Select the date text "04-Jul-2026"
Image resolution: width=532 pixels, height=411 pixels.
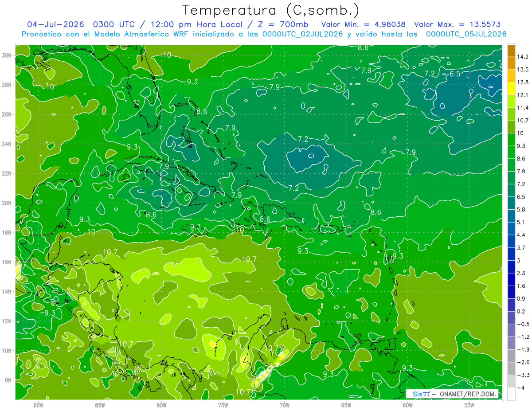[x=55, y=24]
